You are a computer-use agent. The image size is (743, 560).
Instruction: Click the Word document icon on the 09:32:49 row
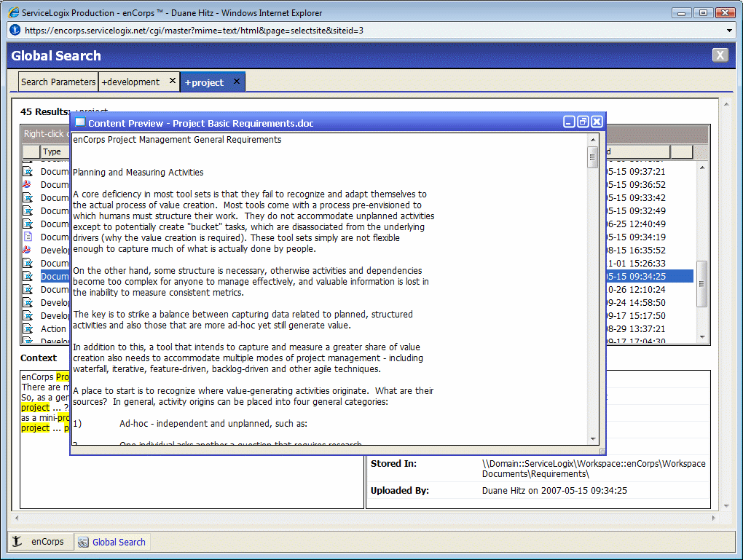(28, 211)
